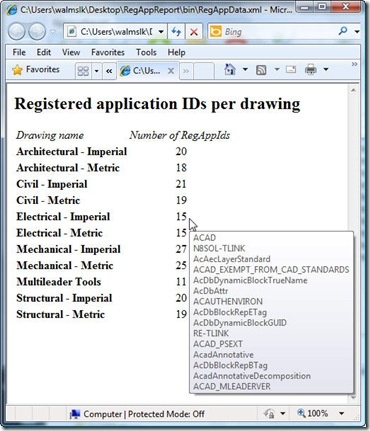The width and height of the screenshot is (370, 431).
Task: Click the red Stop loading icon
Action: click(193, 32)
